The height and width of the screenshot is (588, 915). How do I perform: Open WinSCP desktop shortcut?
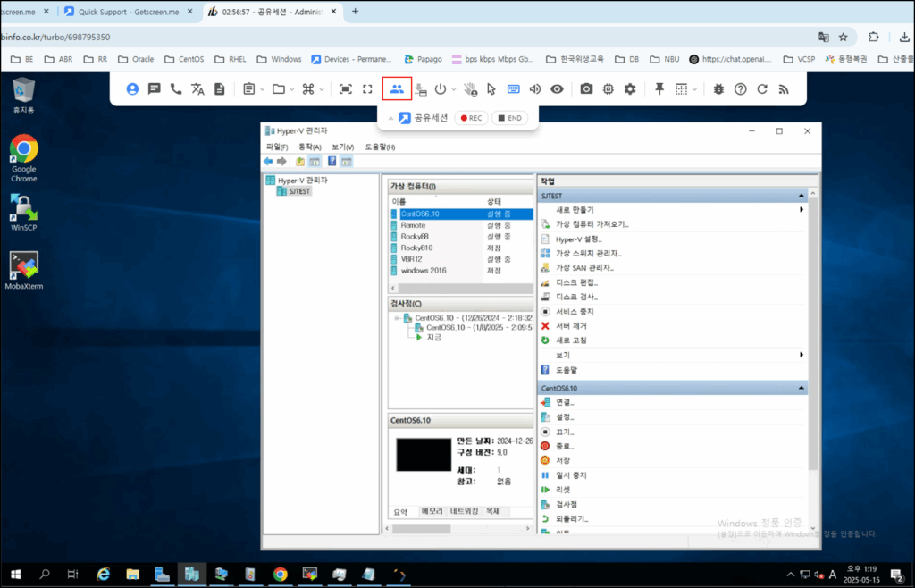pyautogui.click(x=23, y=213)
